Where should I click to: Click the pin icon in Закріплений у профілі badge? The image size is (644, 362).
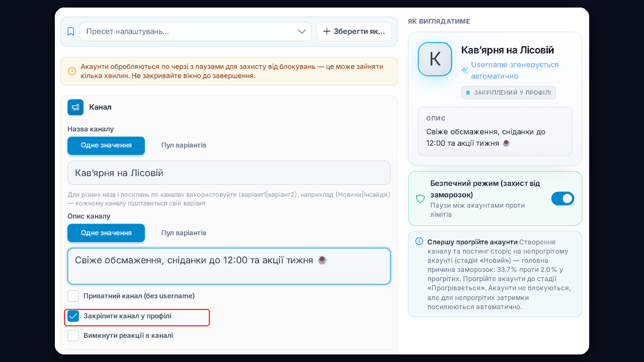[468, 93]
